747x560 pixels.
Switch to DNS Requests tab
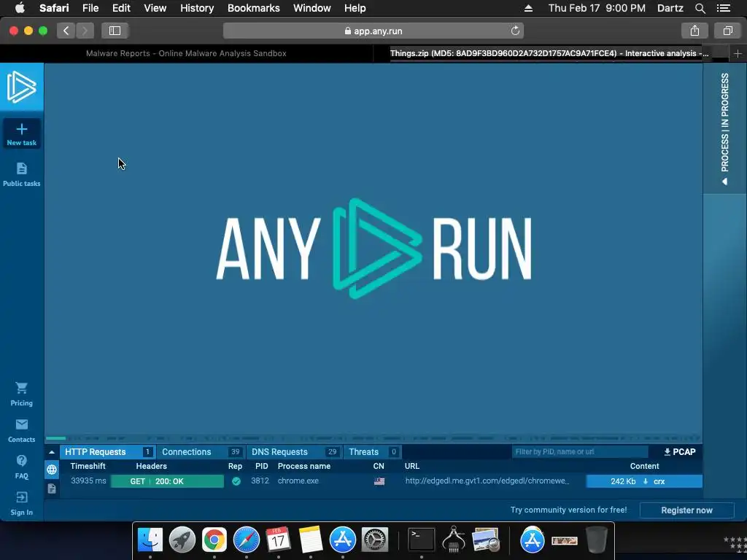(293, 452)
